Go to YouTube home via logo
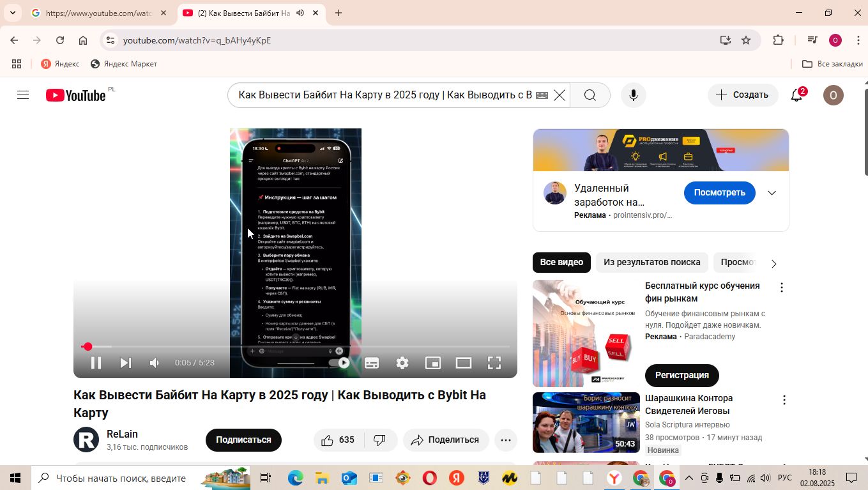Screen dimensions: 868x490 [x=75, y=95]
